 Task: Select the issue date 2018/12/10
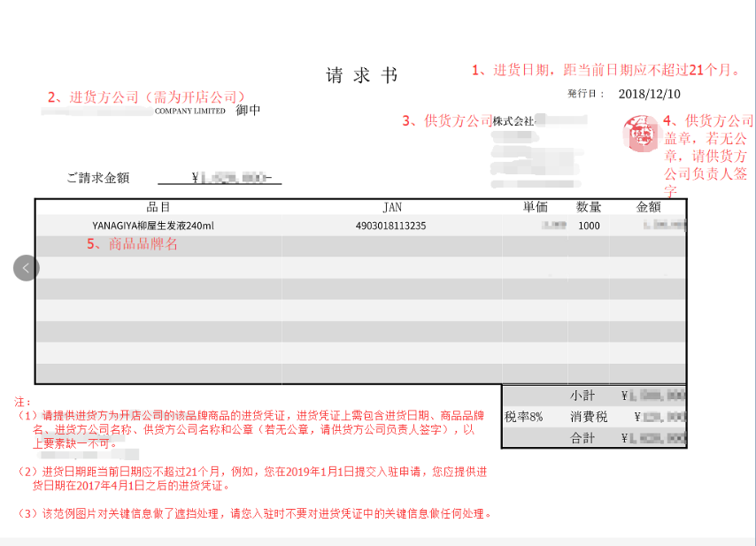pos(650,94)
